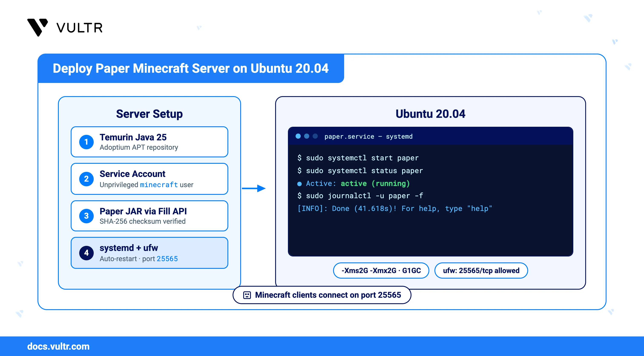Click 'Unprivileged minecraft user' text
This screenshot has width=644, height=356.
tap(146, 185)
